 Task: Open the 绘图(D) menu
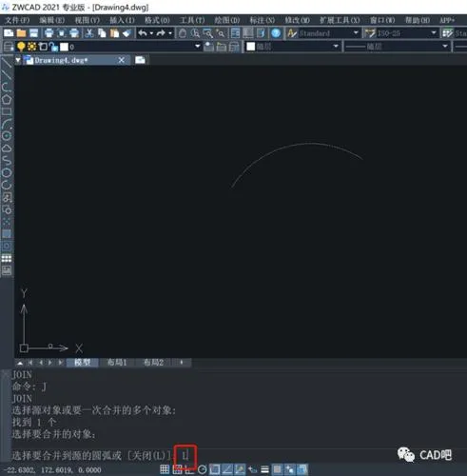point(227,20)
